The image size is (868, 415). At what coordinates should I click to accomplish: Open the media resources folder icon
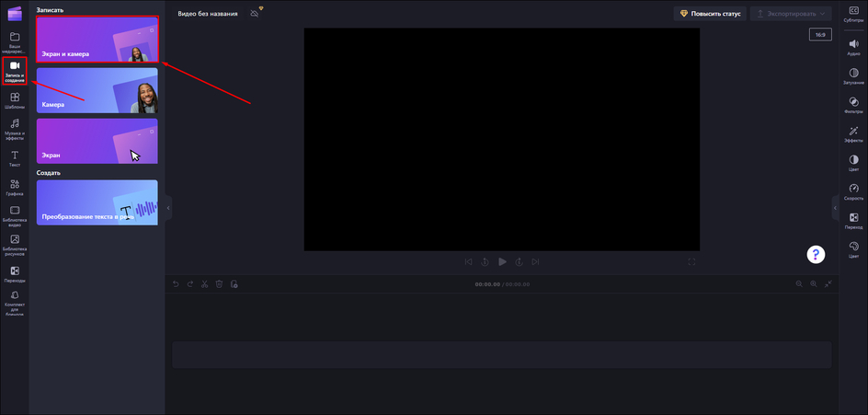click(x=15, y=37)
